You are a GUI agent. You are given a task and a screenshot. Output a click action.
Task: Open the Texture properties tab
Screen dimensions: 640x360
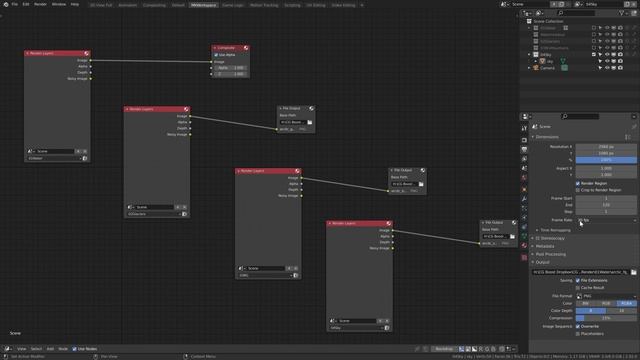[524, 258]
